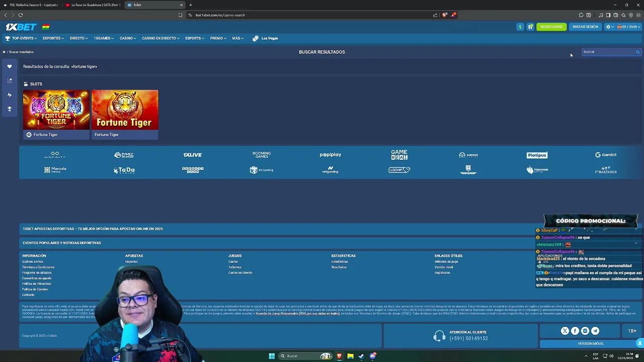The width and height of the screenshot is (644, 362).
Task: Open the Telegram social icon
Action: tap(595, 331)
